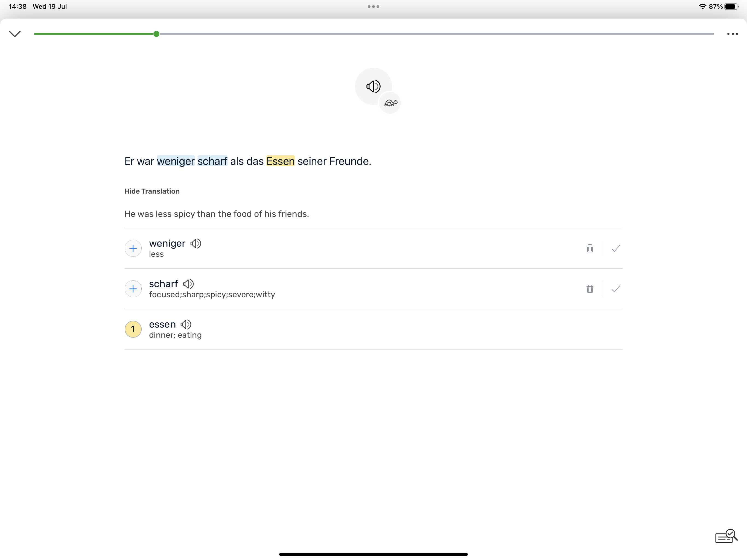The width and height of the screenshot is (747, 560).
Task: Add the word 'weniger' with plus button
Action: tap(133, 248)
